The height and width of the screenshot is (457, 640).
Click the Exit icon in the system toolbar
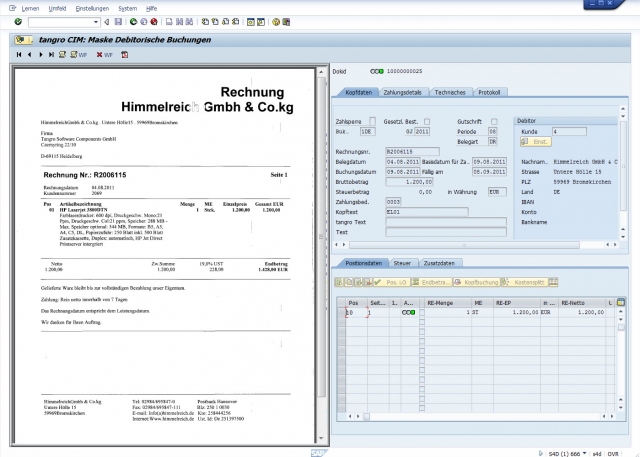tap(143, 22)
